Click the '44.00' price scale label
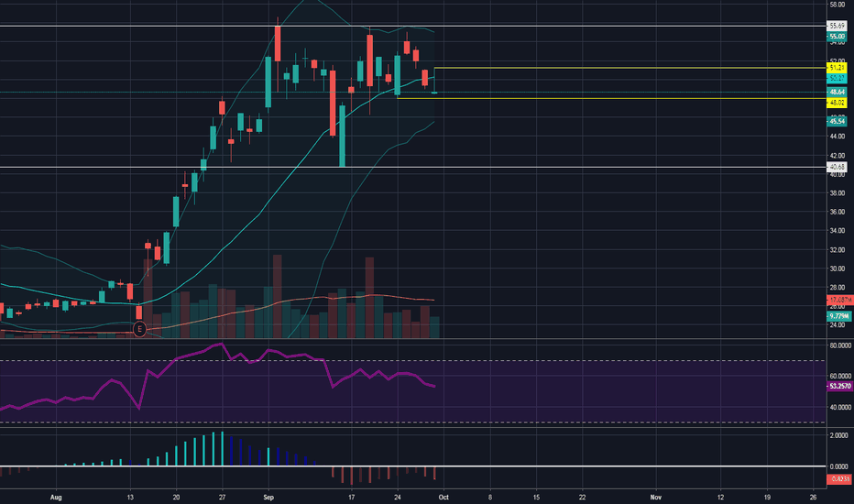This screenshot has height=504, width=854. point(838,137)
